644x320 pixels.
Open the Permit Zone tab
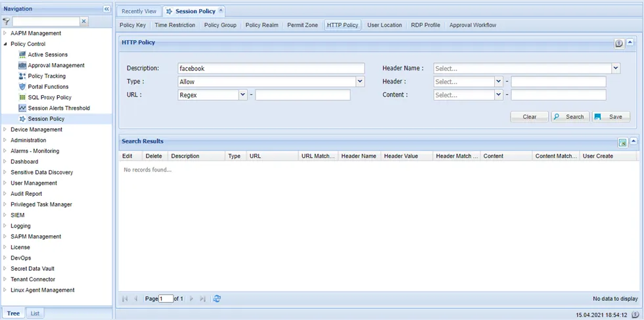point(302,25)
